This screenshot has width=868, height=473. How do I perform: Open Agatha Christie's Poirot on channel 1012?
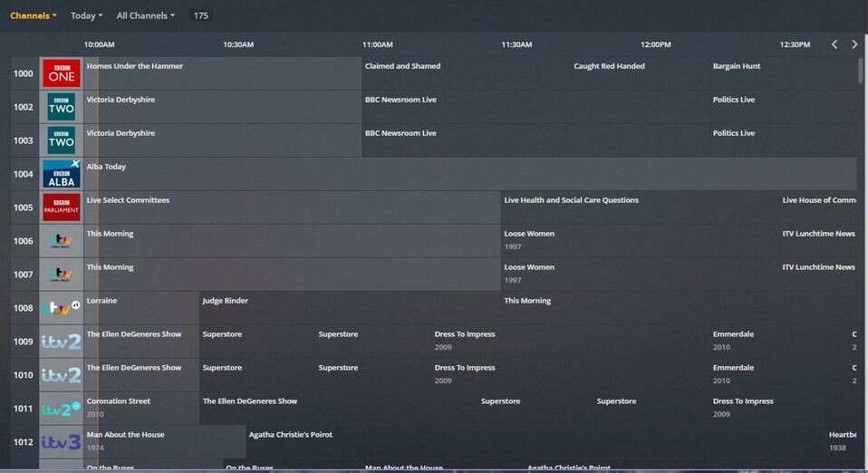click(535, 442)
